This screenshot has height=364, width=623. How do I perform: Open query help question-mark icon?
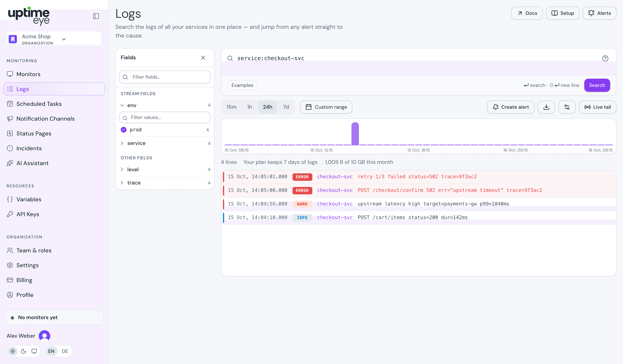click(605, 58)
